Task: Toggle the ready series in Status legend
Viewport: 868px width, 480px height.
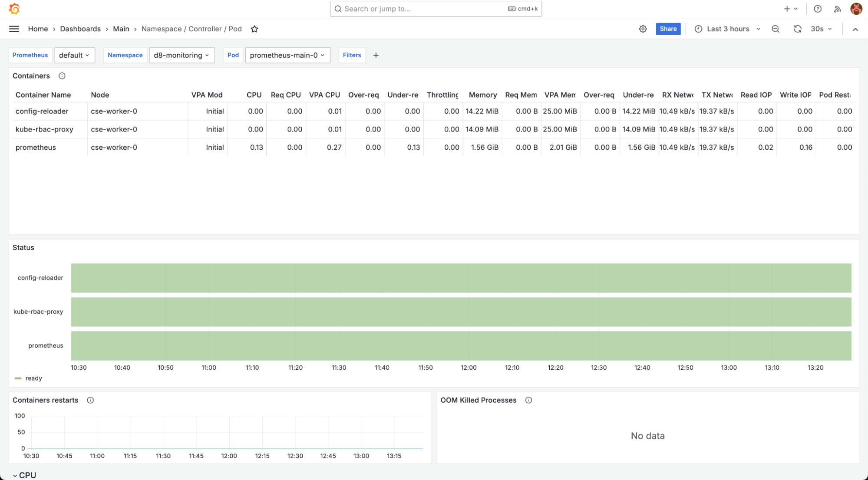Action: [33, 378]
